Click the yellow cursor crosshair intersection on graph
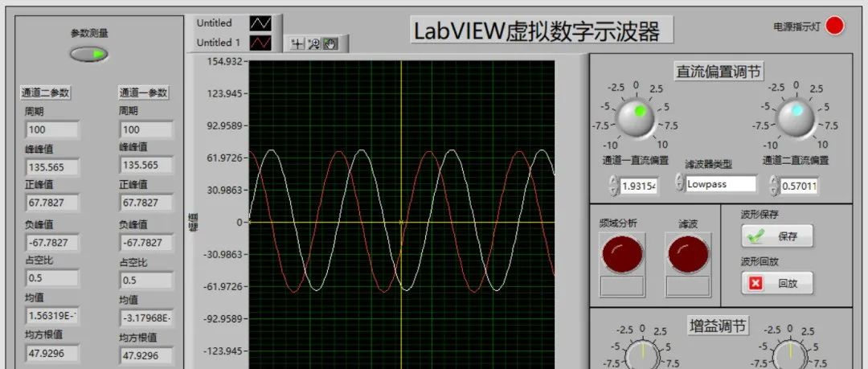Screen dimensions: 868x369 401,222
